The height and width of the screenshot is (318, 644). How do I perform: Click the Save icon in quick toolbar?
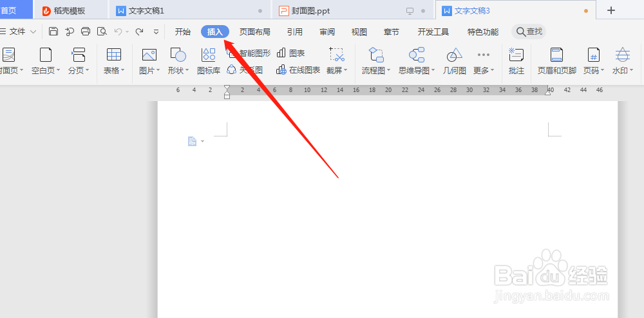[x=53, y=31]
